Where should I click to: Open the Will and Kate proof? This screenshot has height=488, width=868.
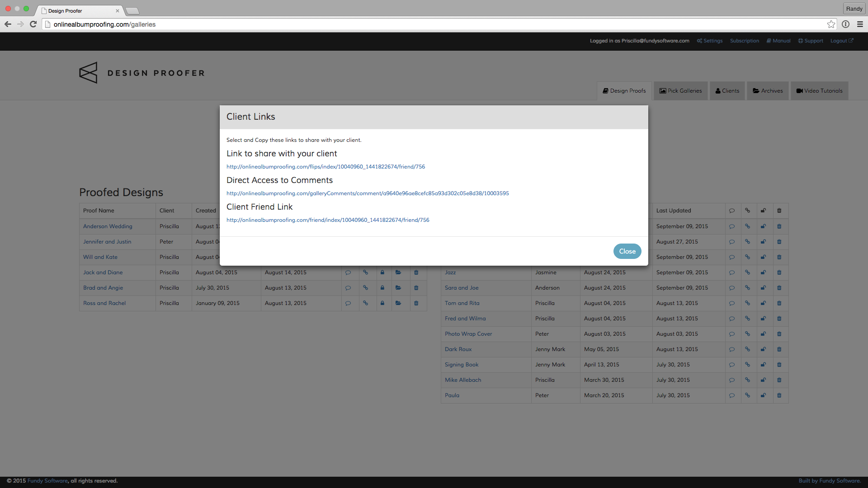coord(100,257)
